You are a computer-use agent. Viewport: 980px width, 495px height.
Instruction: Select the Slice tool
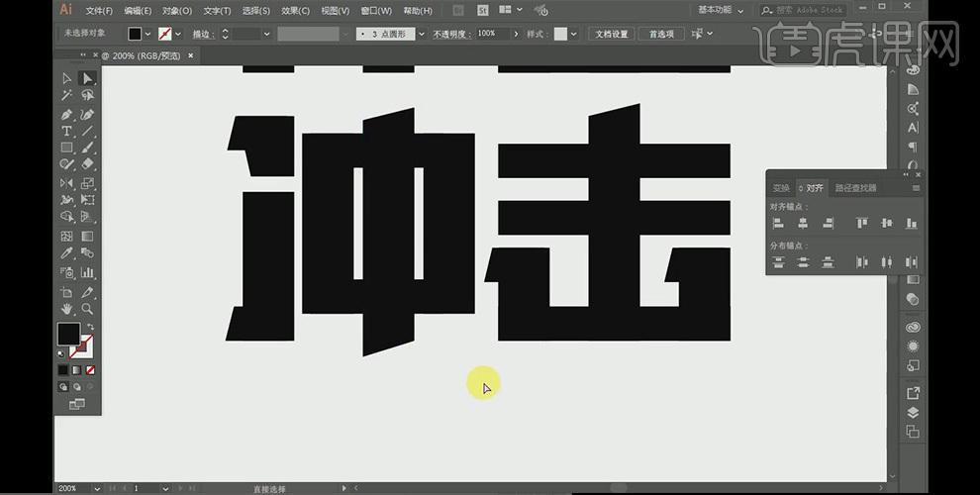pyautogui.click(x=87, y=292)
